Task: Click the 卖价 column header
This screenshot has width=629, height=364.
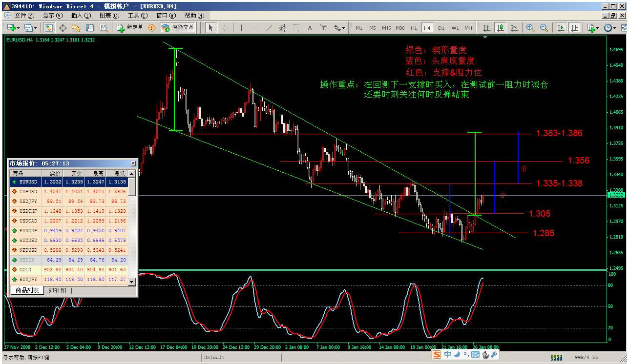Action: pyautogui.click(x=52, y=173)
